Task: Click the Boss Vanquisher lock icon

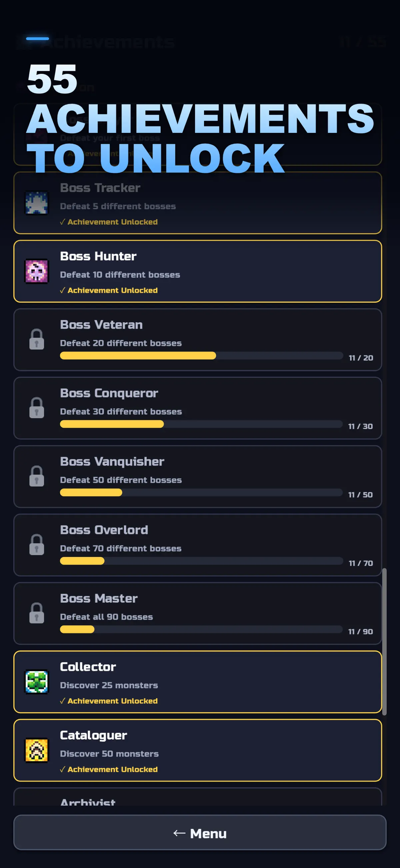Action: pos(37,476)
